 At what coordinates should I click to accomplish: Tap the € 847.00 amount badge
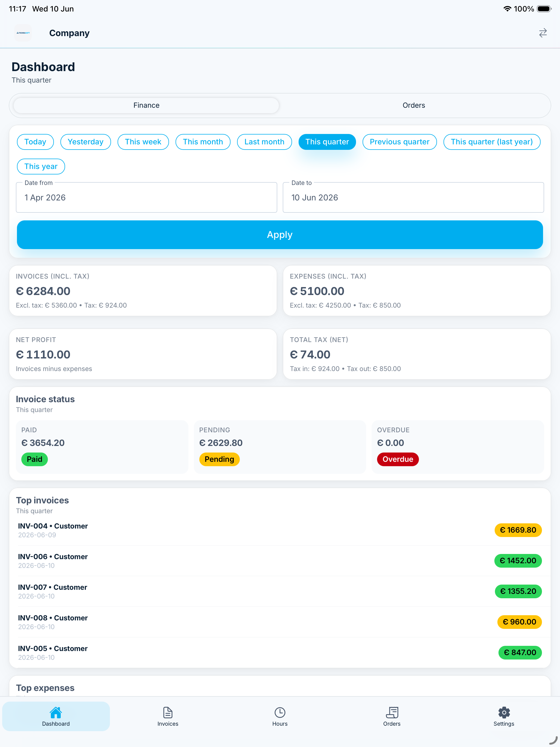pos(520,652)
